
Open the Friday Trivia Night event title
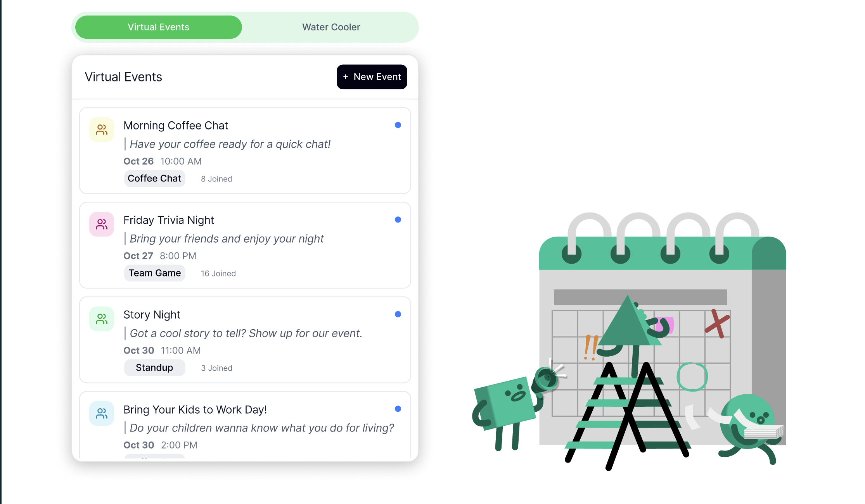pos(169,220)
